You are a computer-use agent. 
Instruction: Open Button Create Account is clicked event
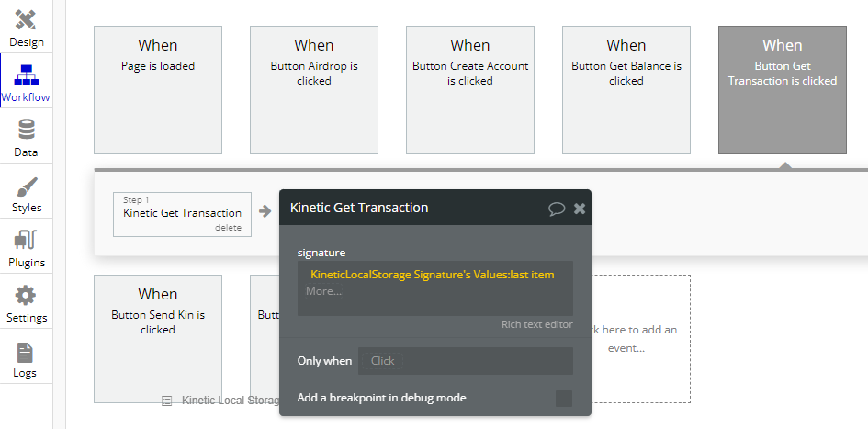(x=470, y=89)
